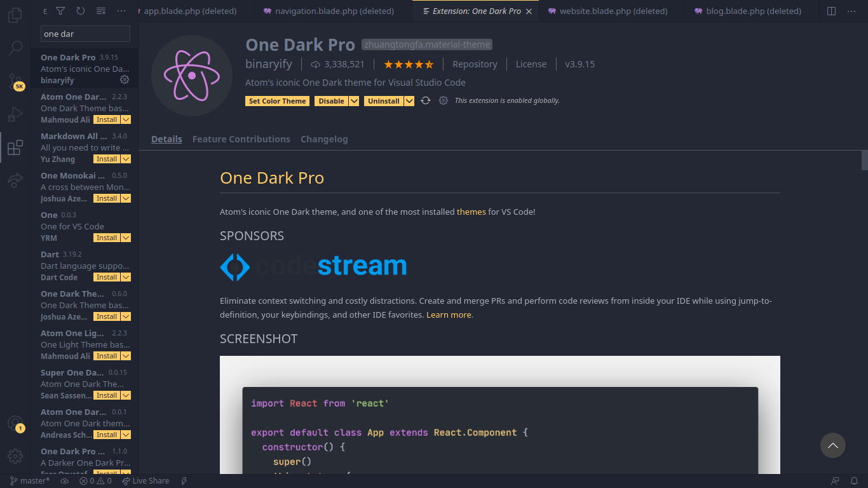Click the five-star rating
This screenshot has height=488, width=868.
(409, 64)
